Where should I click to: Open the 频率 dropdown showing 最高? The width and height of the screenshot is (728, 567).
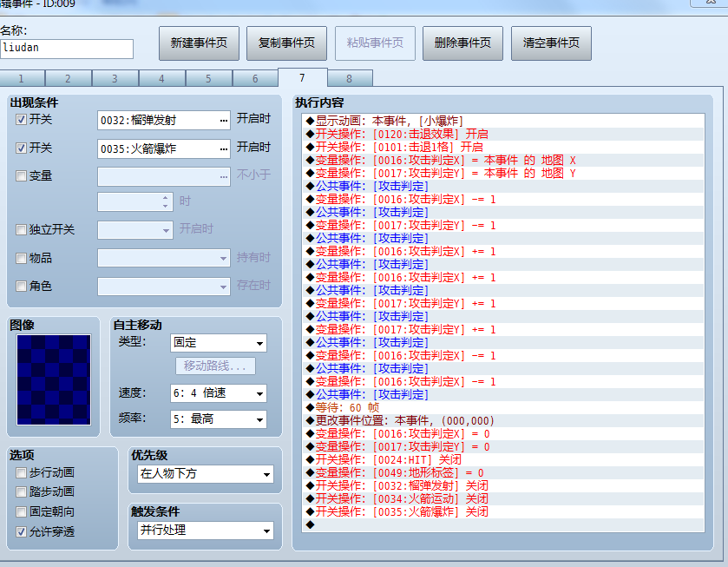pyautogui.click(x=219, y=419)
